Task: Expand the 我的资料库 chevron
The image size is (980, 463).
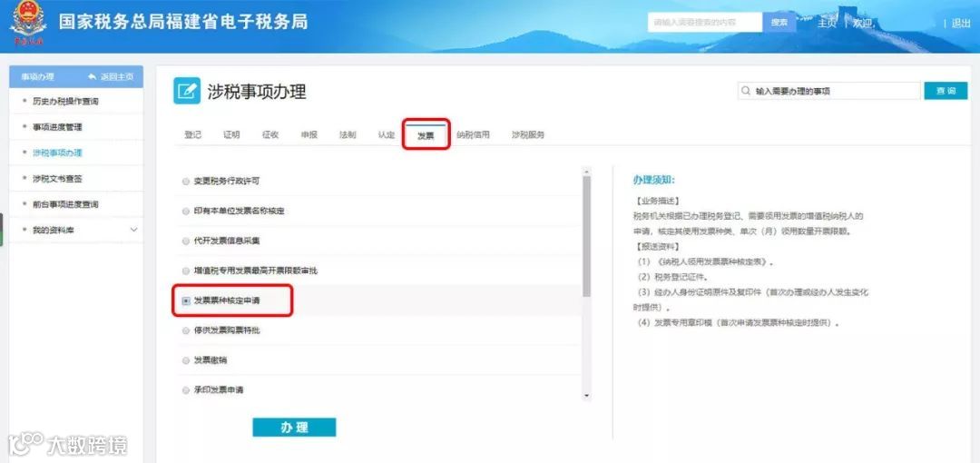Action: (x=133, y=231)
